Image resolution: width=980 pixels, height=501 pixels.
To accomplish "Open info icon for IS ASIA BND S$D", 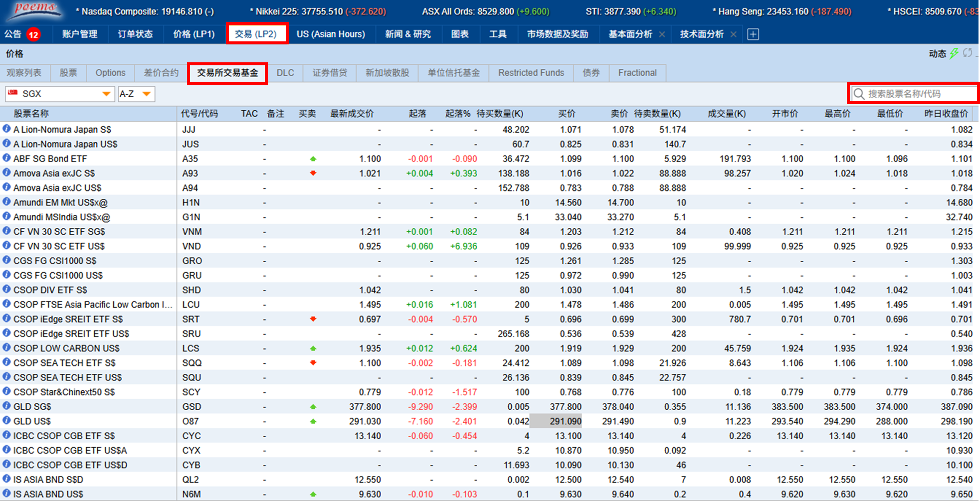I will coord(6,479).
